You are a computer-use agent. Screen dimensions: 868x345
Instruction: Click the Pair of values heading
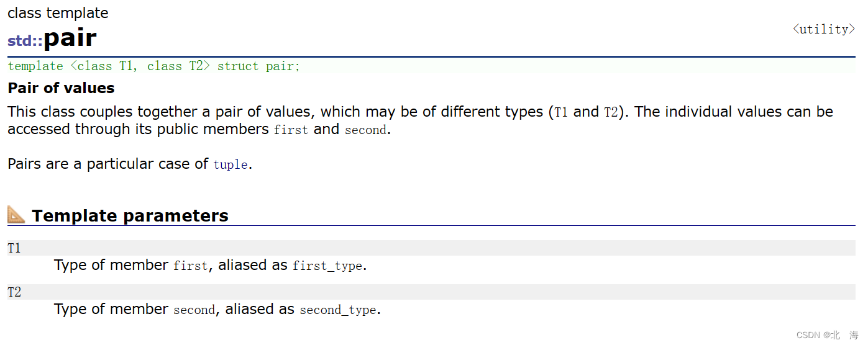(x=61, y=88)
